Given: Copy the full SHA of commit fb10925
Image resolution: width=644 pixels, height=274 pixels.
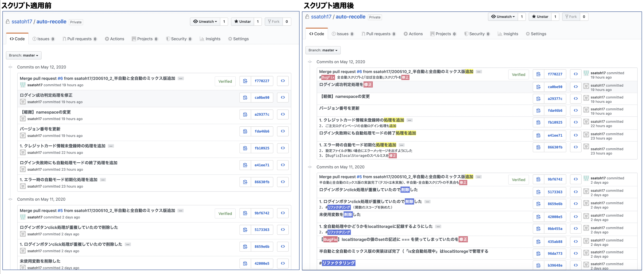Looking at the screenshot, I should 245,148.
